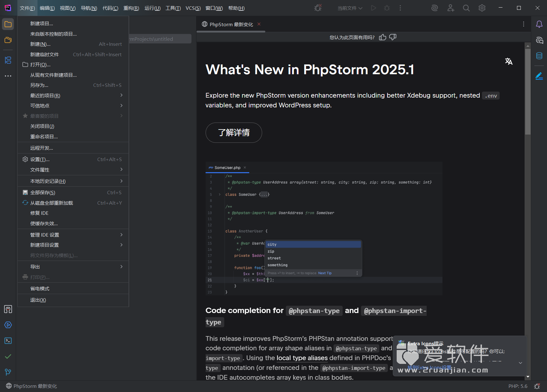Choose Open (打开) menu entry
Screen dimensions: 547x392
(x=73, y=64)
